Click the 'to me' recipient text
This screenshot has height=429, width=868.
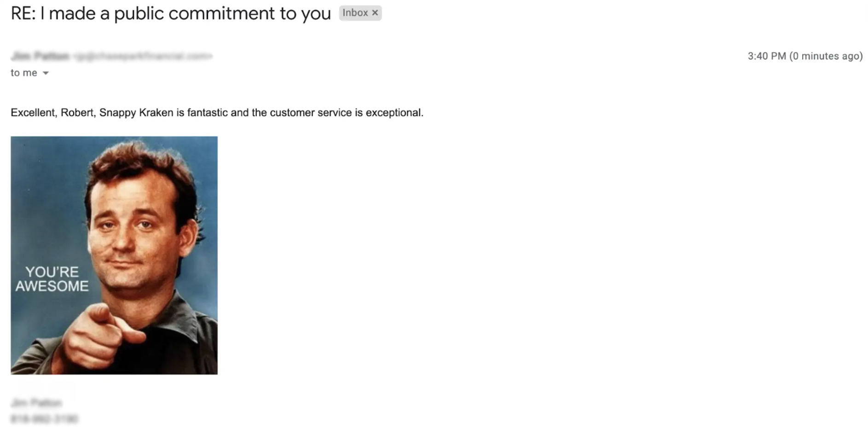pyautogui.click(x=24, y=73)
